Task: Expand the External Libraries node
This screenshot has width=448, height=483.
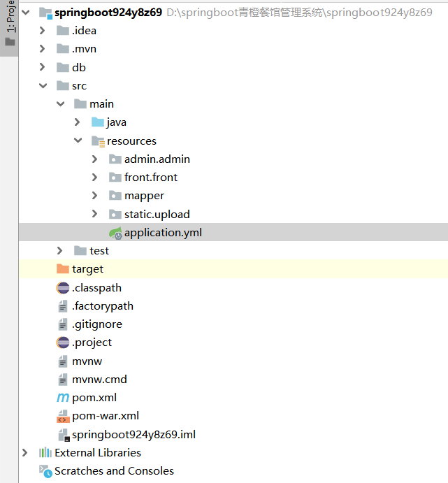Action: point(26,453)
